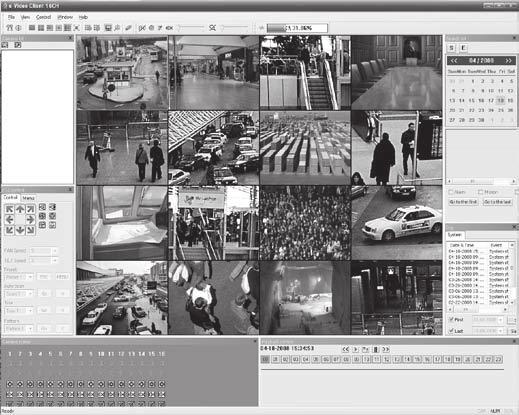Click the fast-forward playback button
This screenshot has height=415, width=519.
click(x=386, y=349)
